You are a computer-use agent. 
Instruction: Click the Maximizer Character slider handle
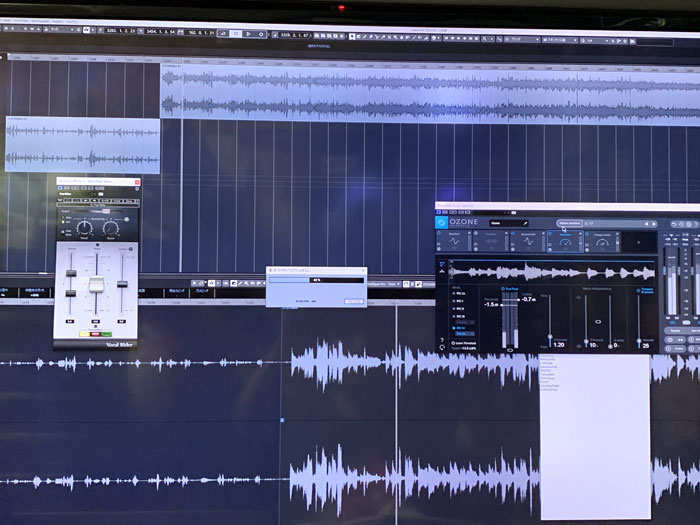[550, 338]
